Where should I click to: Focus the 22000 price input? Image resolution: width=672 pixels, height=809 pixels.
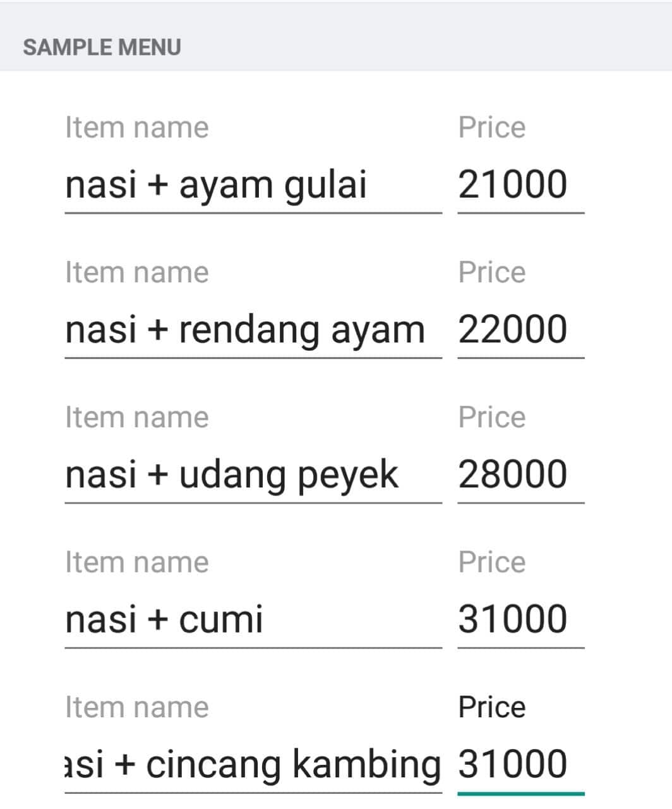point(520,330)
